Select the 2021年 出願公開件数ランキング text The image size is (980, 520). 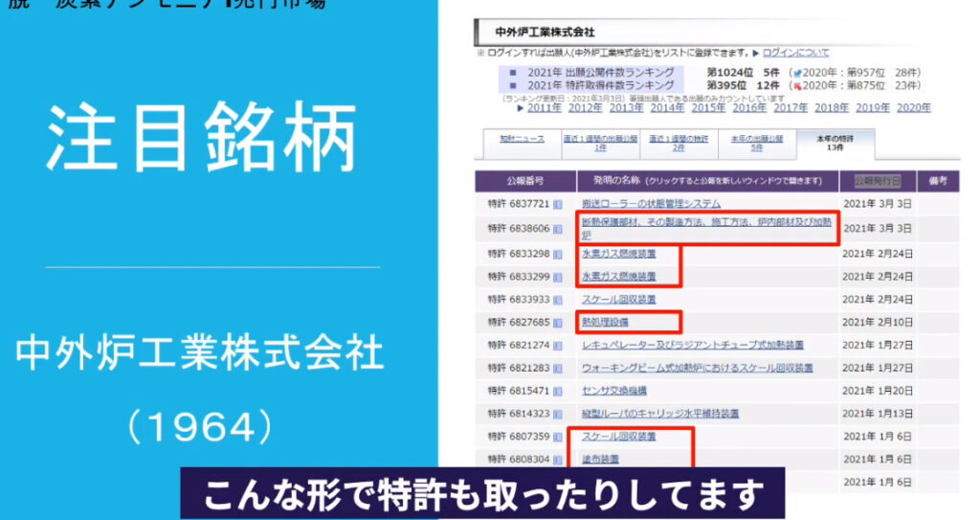coord(601,73)
